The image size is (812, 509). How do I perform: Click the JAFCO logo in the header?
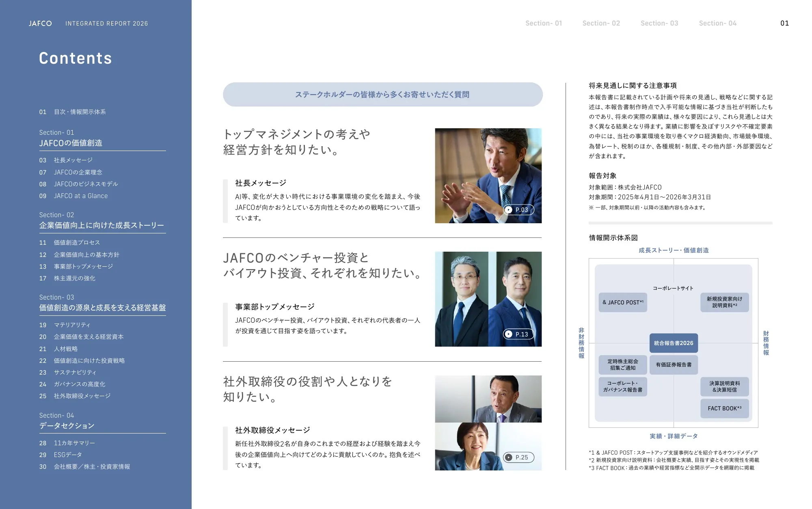point(40,24)
